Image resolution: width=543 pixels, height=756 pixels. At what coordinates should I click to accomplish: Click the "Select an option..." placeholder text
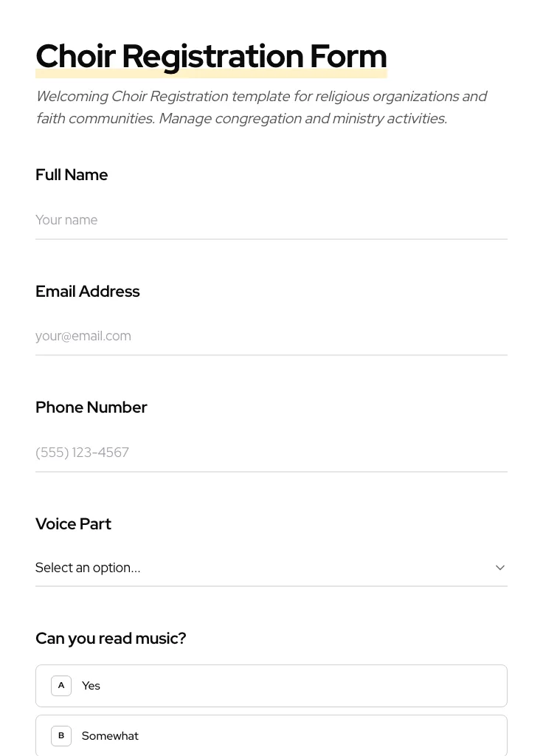pyautogui.click(x=88, y=568)
